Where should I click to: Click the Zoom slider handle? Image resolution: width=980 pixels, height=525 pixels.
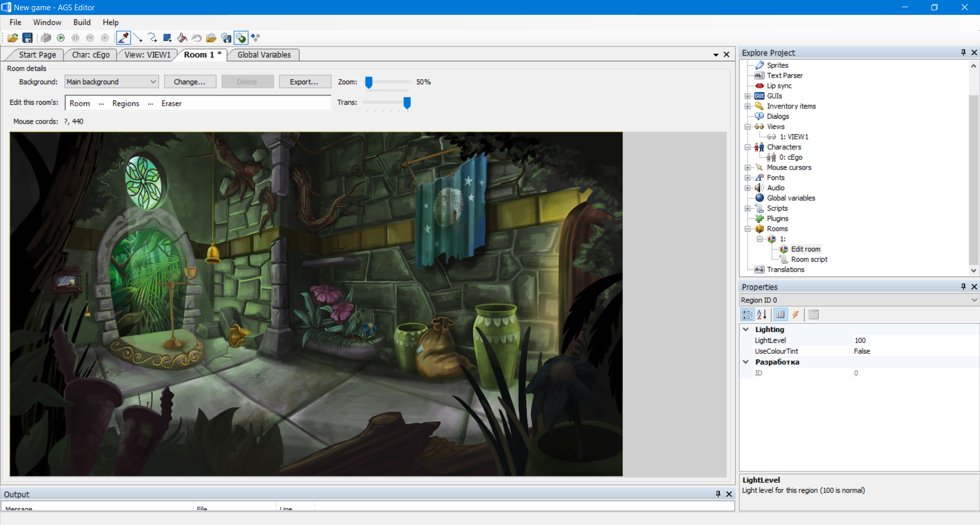[x=369, y=82]
